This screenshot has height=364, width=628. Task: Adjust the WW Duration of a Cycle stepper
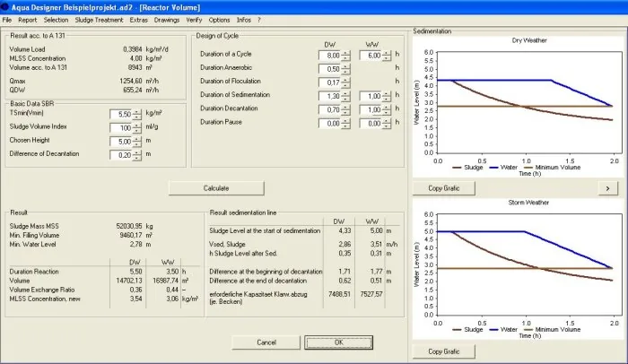tap(387, 56)
